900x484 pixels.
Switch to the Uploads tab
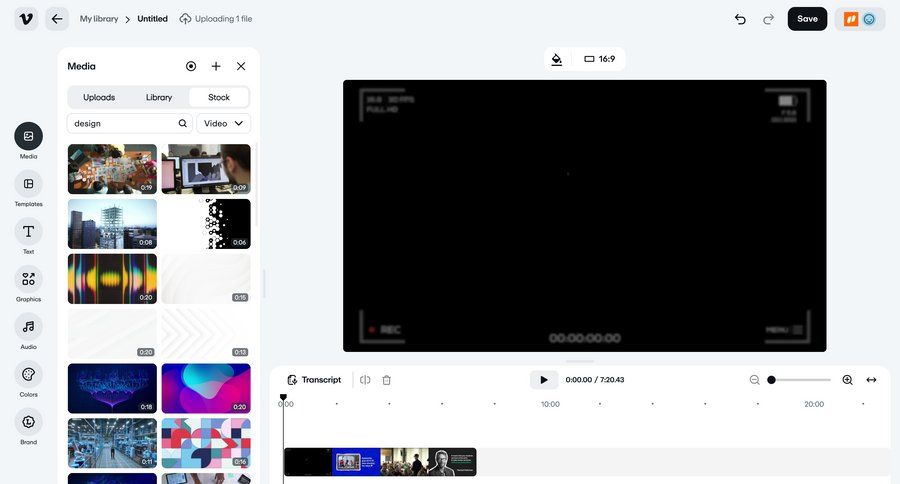click(99, 98)
